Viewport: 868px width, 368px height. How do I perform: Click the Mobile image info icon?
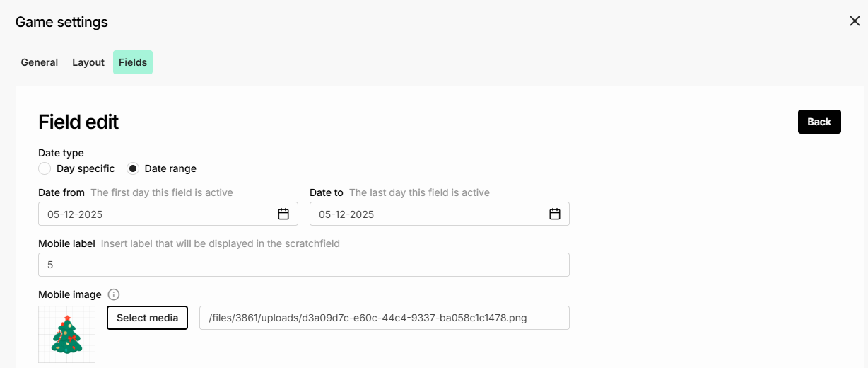click(x=114, y=294)
